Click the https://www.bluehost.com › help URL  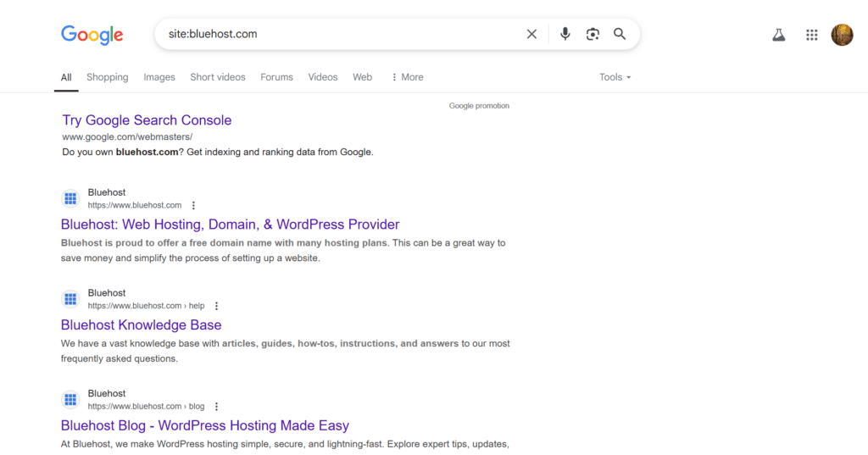146,306
